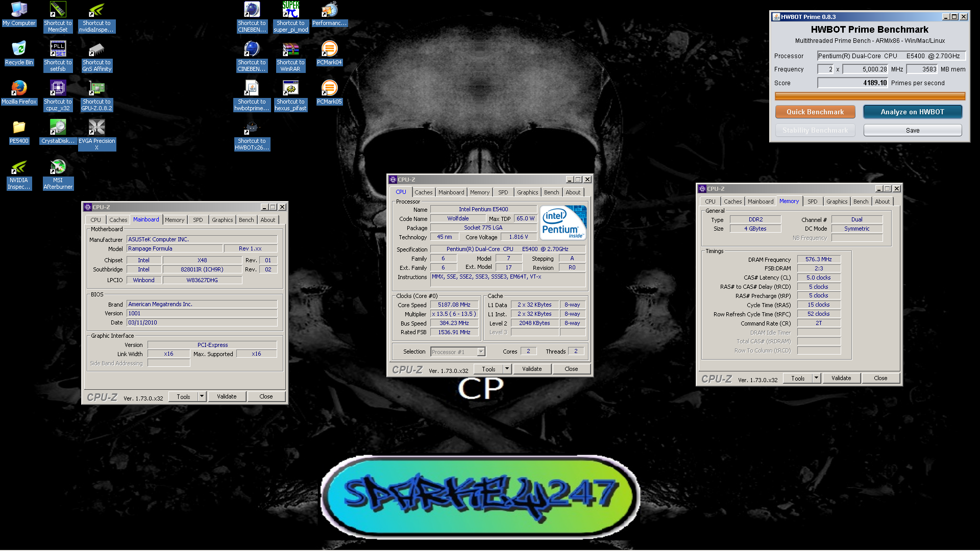980x551 pixels.
Task: Click the CAS# Latency value 5.0 clocks
Action: [819, 278]
